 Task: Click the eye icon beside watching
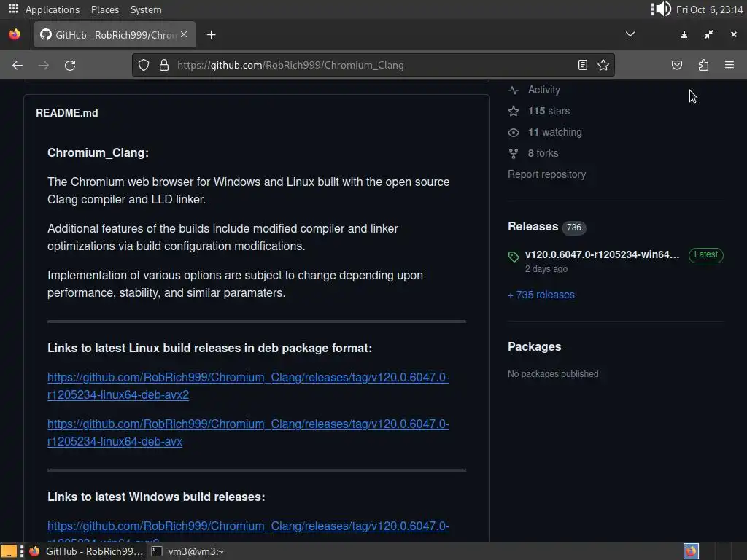point(513,133)
